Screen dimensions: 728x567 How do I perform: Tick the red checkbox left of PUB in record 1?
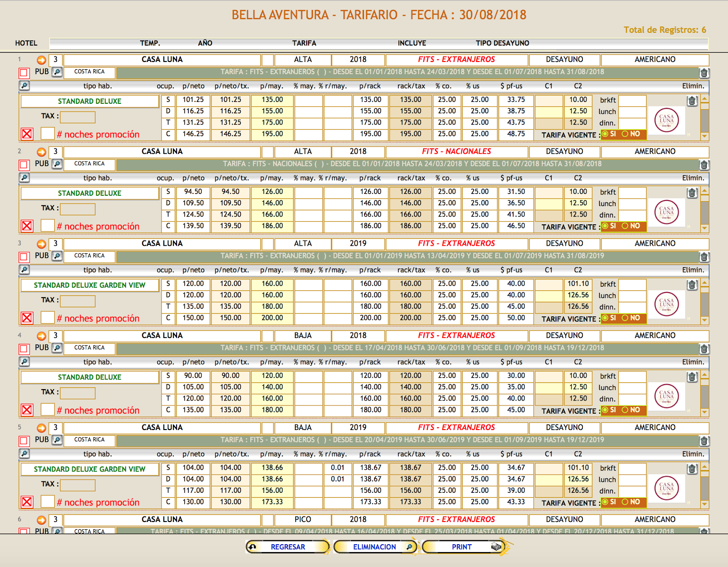tap(24, 73)
